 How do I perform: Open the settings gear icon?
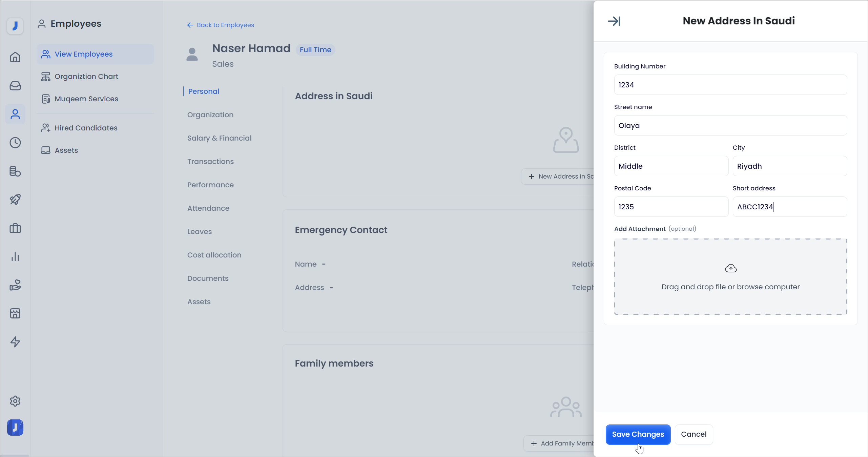point(15,401)
